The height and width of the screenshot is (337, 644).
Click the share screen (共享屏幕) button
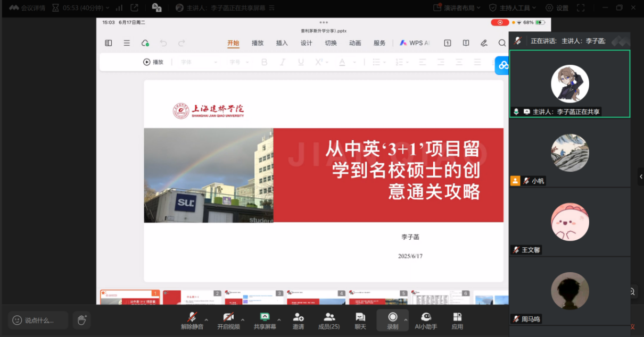click(x=265, y=321)
